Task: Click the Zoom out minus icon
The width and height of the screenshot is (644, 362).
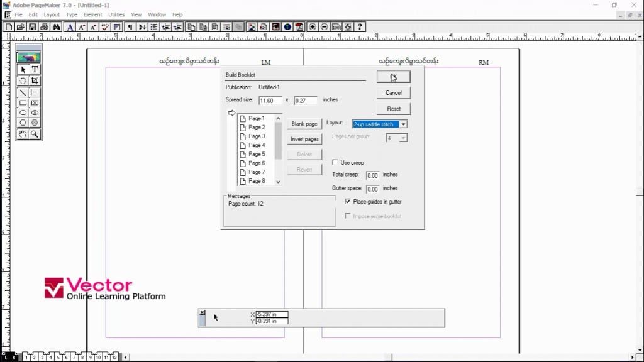Action: tap(325, 27)
